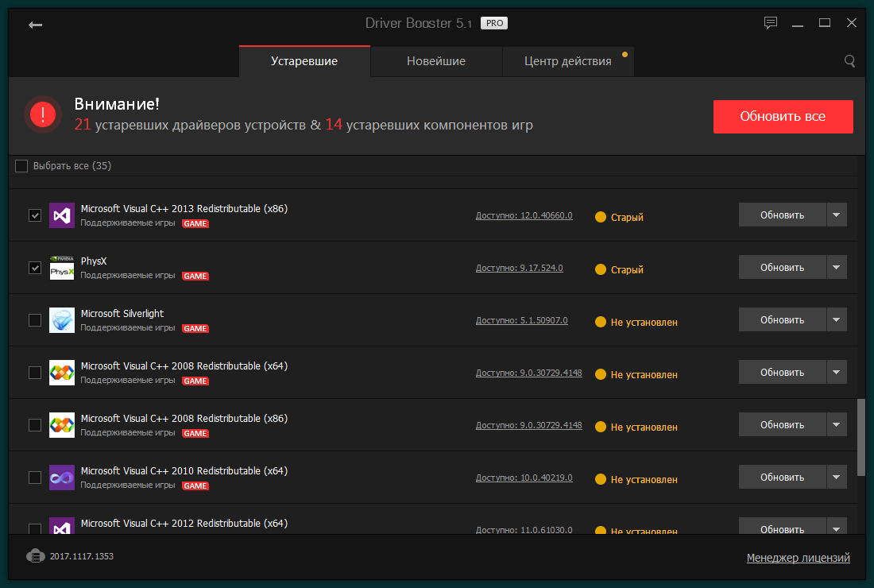
Task: Click the Microsoft Silverlight icon
Action: (x=62, y=320)
